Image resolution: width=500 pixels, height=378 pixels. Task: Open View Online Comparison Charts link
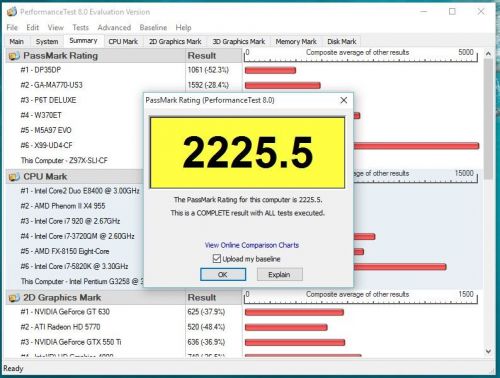(x=252, y=245)
